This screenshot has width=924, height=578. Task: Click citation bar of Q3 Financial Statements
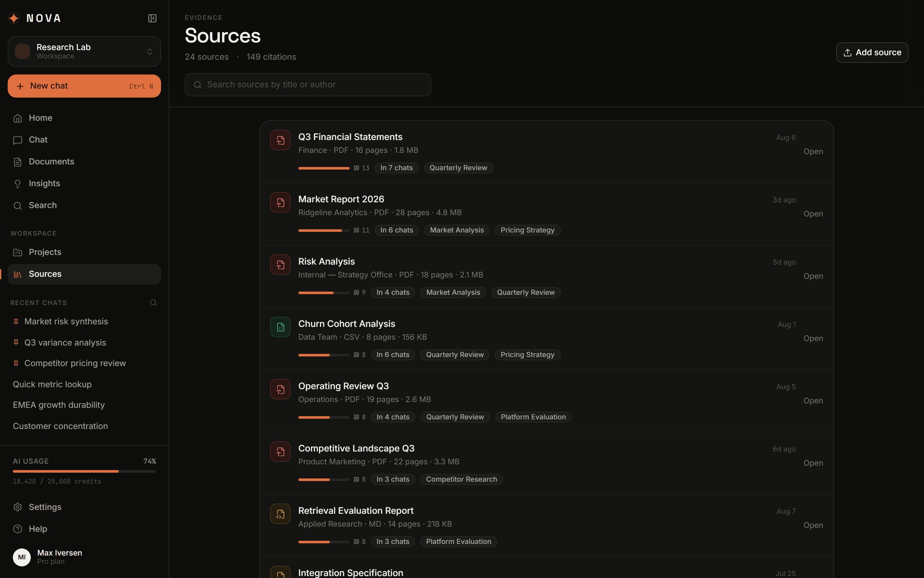click(324, 168)
